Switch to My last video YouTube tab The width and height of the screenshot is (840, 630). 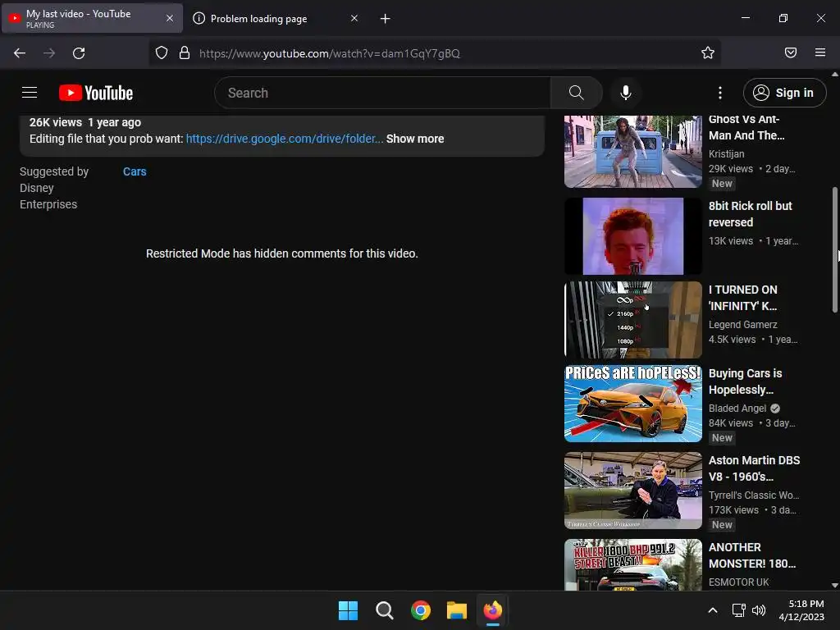[x=92, y=18]
